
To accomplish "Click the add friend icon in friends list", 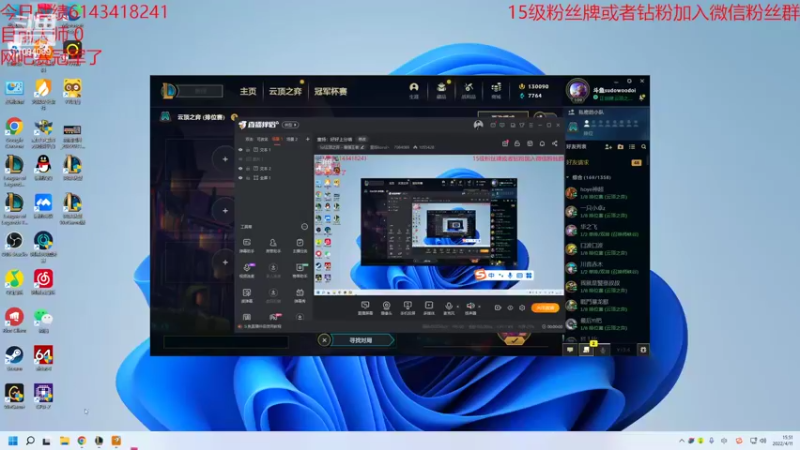I will (608, 147).
